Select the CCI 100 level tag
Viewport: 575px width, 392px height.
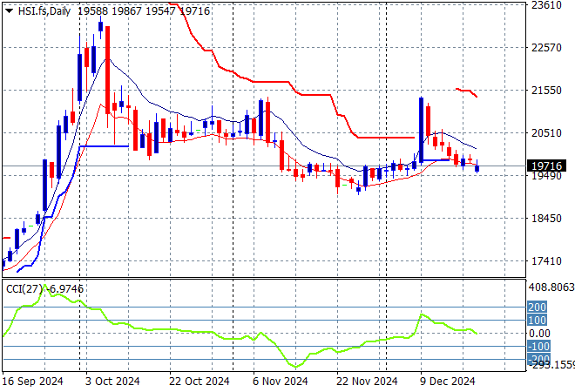tap(538, 320)
